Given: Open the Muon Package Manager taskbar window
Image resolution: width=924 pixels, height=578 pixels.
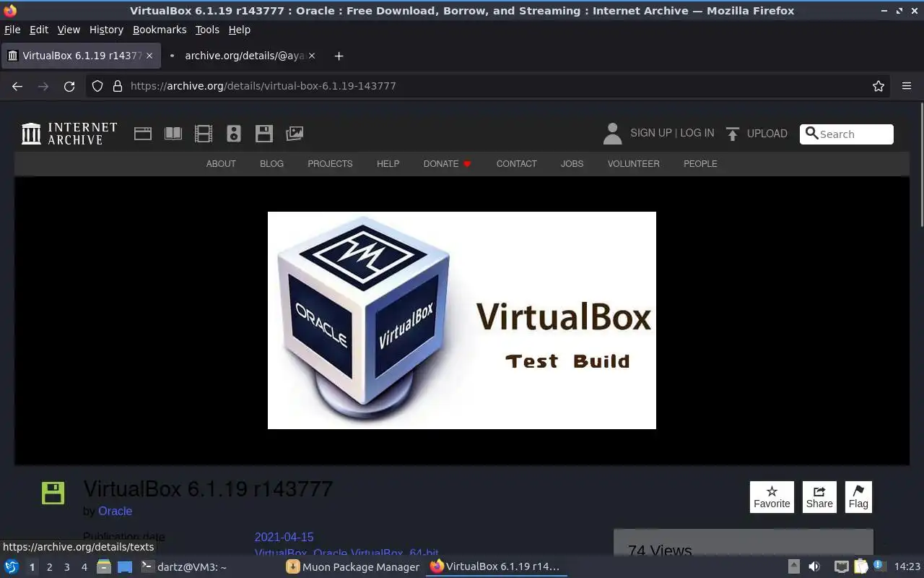Looking at the screenshot, I should [353, 567].
